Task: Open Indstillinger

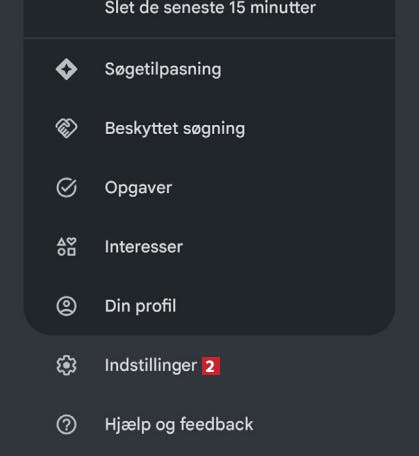Action: coord(209,365)
